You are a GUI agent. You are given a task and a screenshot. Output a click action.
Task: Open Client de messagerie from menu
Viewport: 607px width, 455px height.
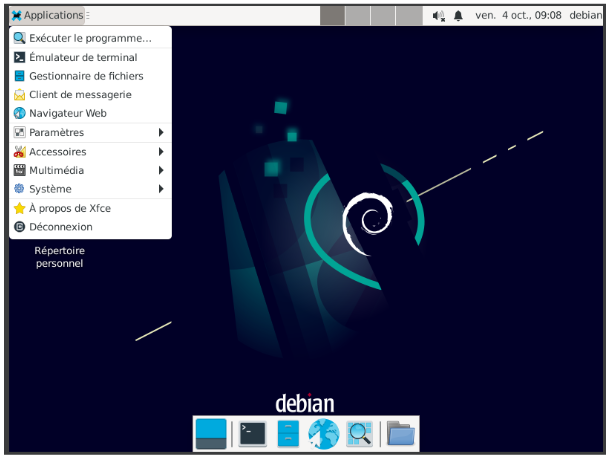tap(80, 95)
